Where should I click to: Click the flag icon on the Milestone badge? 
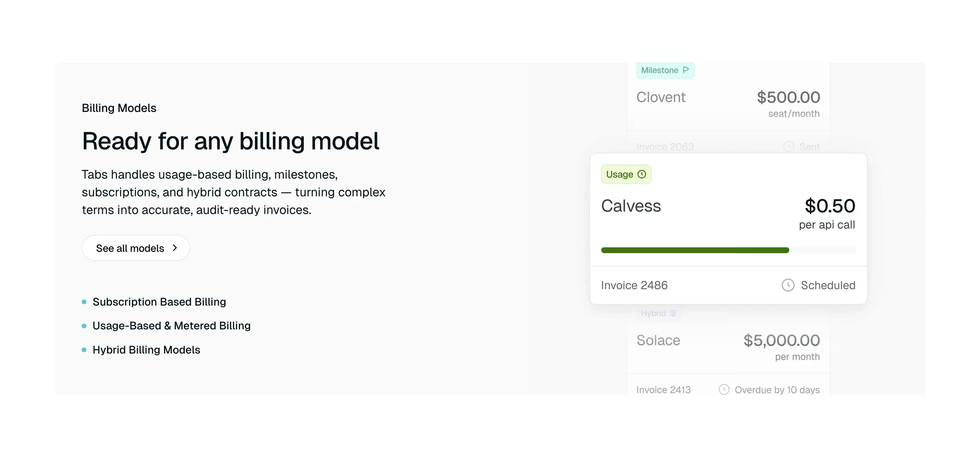pos(686,70)
